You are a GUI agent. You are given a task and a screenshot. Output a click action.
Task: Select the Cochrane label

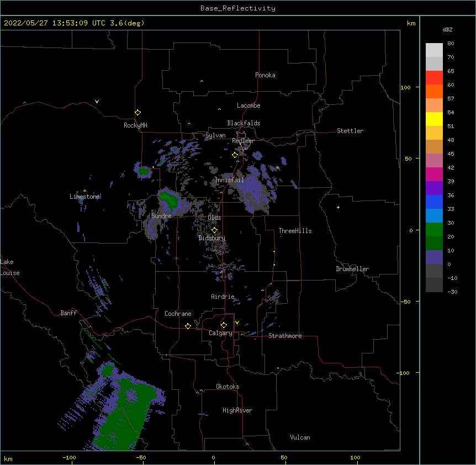pyautogui.click(x=178, y=314)
